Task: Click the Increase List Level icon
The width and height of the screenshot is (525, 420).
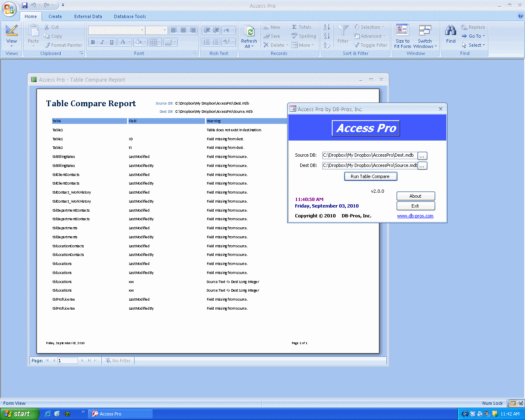Action: point(216,30)
